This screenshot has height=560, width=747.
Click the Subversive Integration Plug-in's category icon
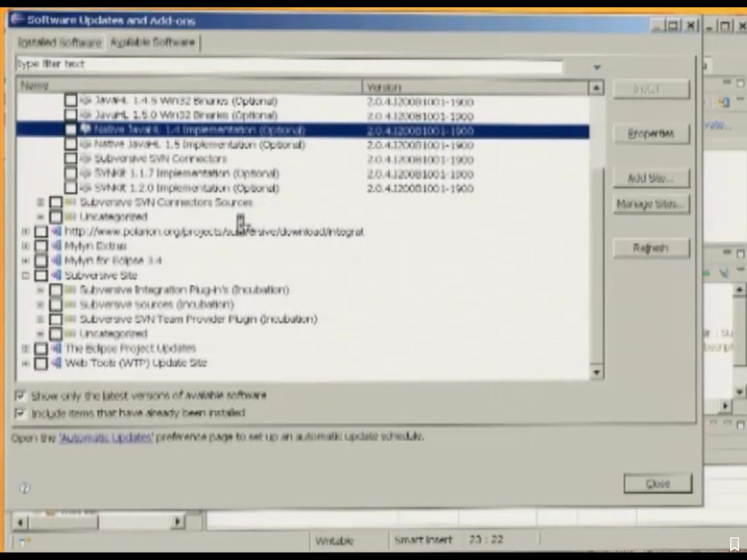(x=71, y=289)
